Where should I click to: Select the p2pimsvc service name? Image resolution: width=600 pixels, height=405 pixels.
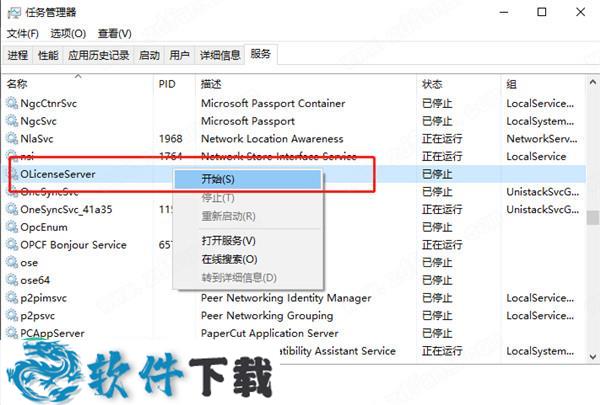43,298
